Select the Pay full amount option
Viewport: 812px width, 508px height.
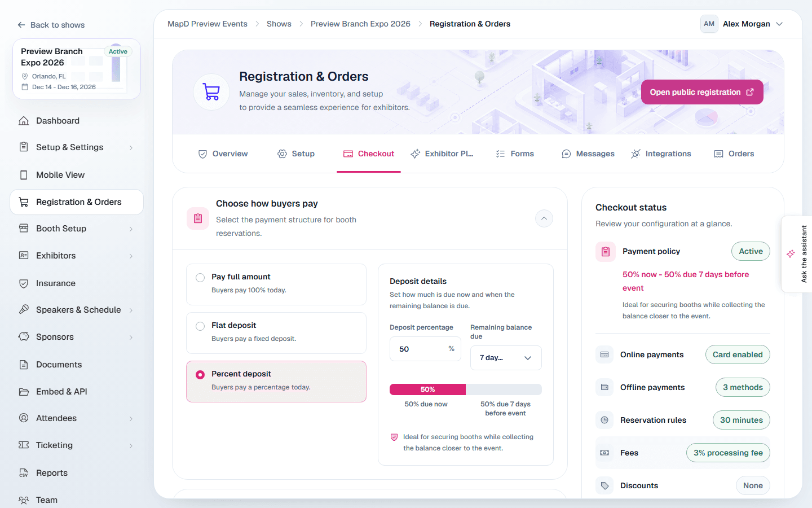point(276,284)
